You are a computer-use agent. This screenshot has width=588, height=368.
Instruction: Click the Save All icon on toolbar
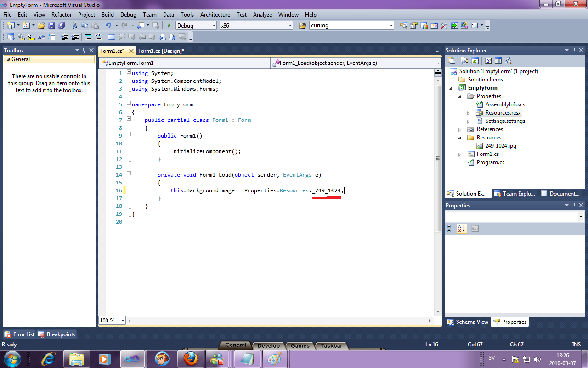(x=62, y=25)
